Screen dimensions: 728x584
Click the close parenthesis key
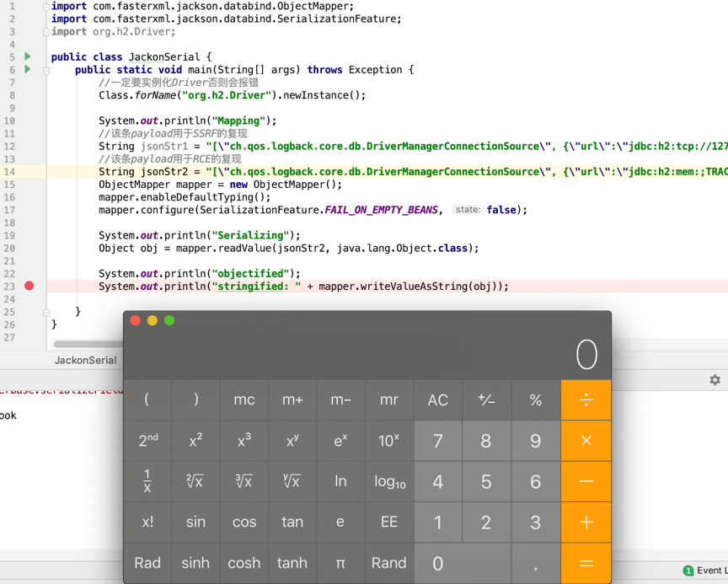[196, 400]
